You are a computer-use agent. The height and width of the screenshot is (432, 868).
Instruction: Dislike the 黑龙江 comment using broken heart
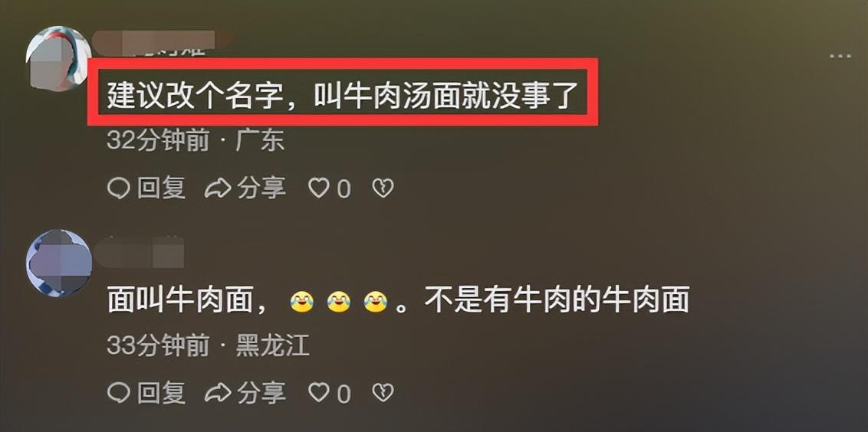click(383, 393)
